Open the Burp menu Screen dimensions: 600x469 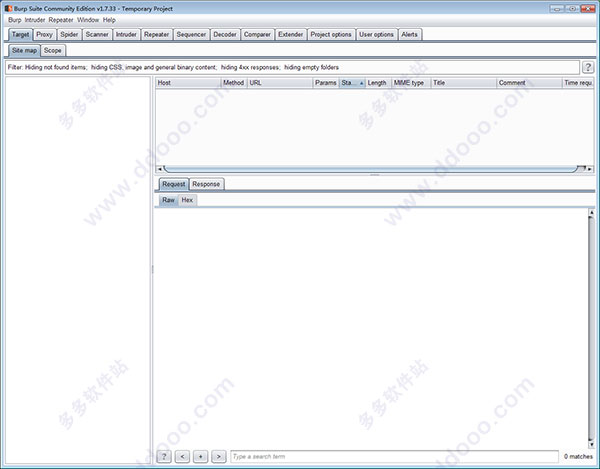click(15, 20)
